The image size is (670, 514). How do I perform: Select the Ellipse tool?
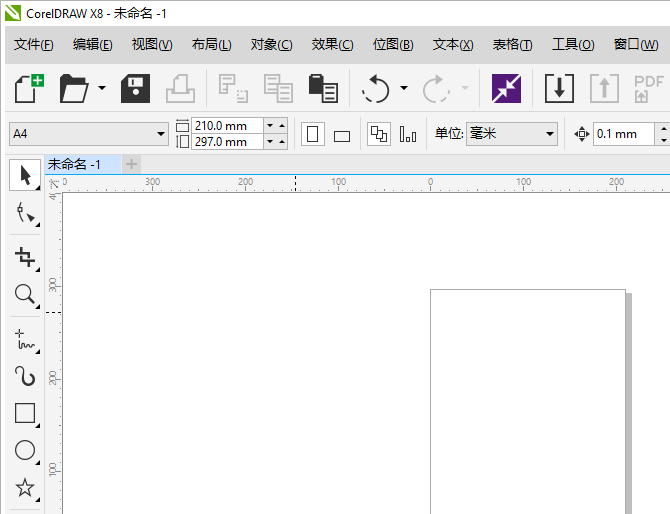click(x=25, y=450)
